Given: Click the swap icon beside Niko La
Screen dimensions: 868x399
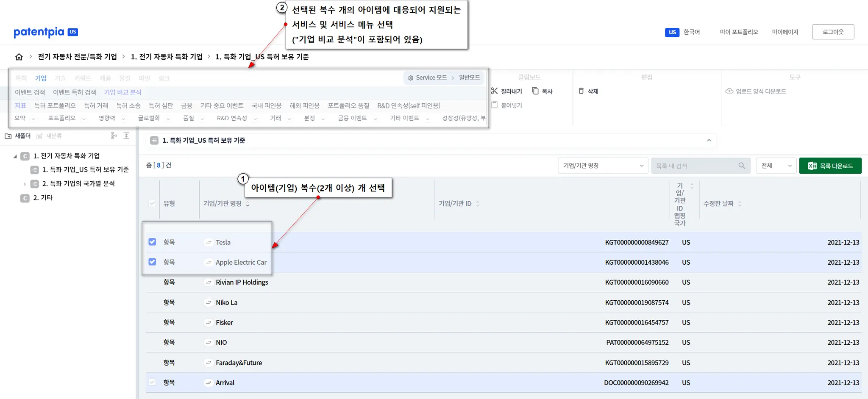Looking at the screenshot, I should pyautogui.click(x=209, y=302).
